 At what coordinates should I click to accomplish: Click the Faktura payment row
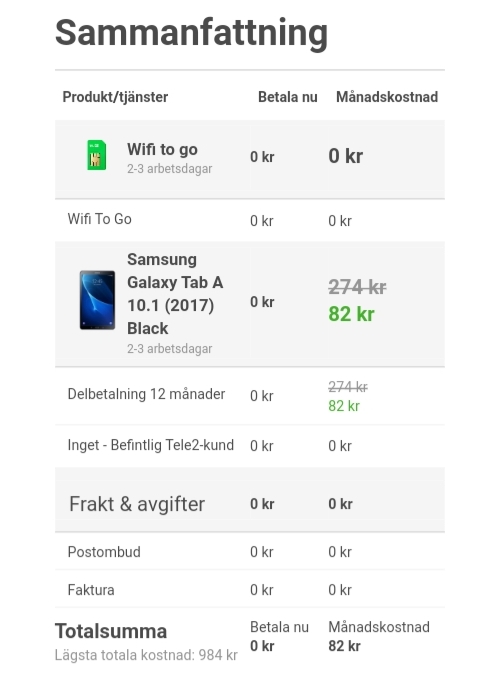250,590
